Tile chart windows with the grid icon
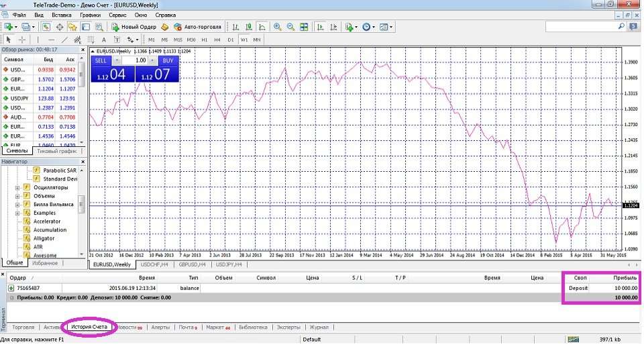The height and width of the screenshot is (345, 644). click(304, 27)
